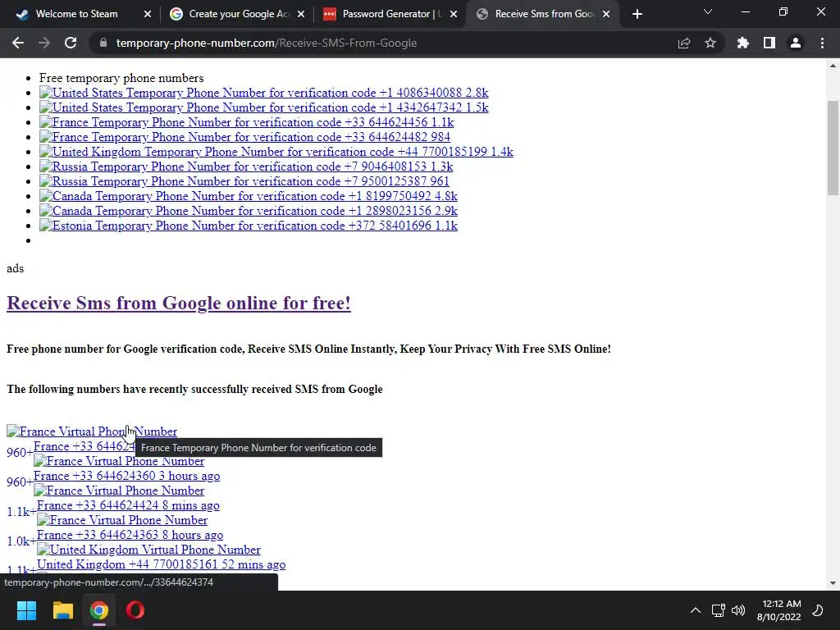
Task: Open United Kingdom +44 7700185161 52 mins ago
Action: tap(161, 564)
